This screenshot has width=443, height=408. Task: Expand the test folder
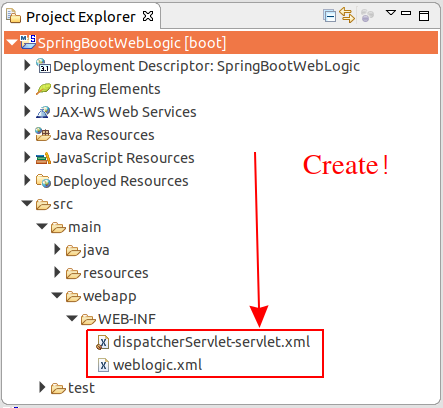(x=42, y=387)
